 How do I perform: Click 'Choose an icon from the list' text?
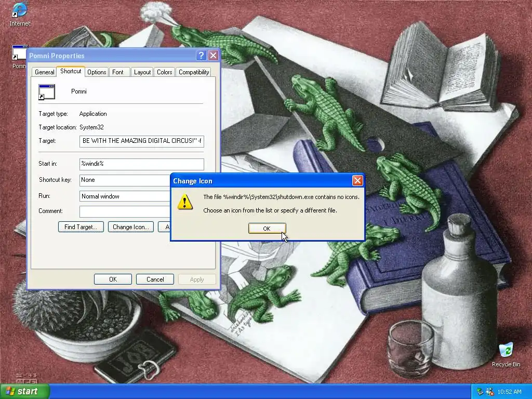270,210
